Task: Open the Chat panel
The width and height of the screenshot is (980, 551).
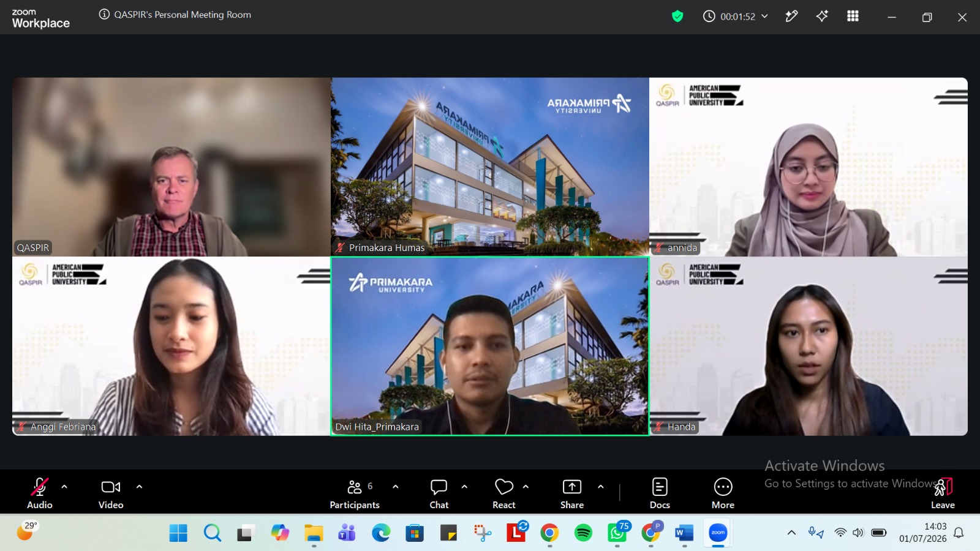Action: pos(439,493)
